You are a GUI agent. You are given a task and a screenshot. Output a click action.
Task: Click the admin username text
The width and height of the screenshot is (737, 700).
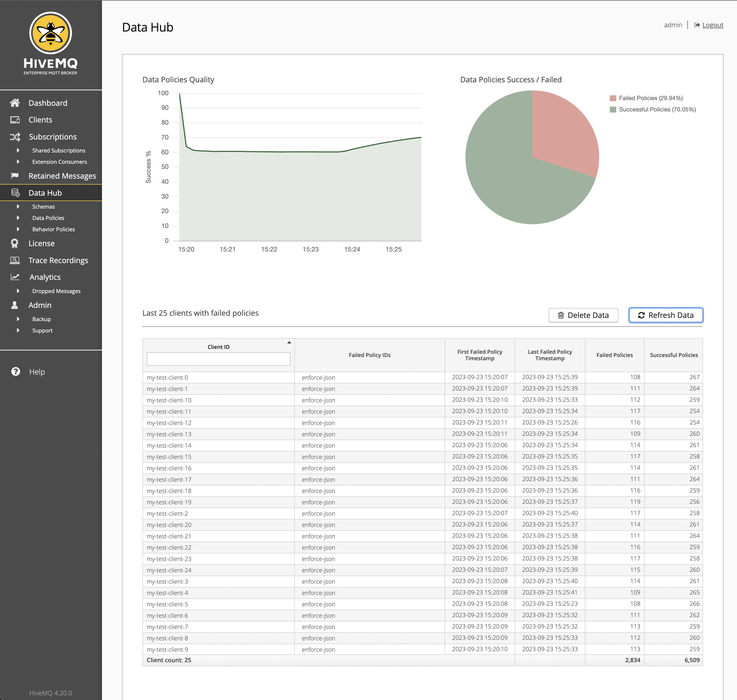tap(673, 25)
